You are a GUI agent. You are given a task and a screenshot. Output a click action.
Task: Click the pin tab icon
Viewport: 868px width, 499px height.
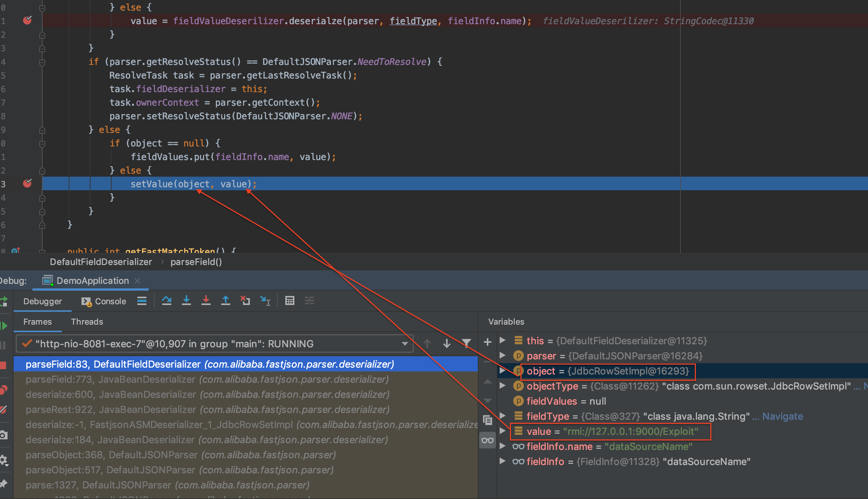[4, 484]
